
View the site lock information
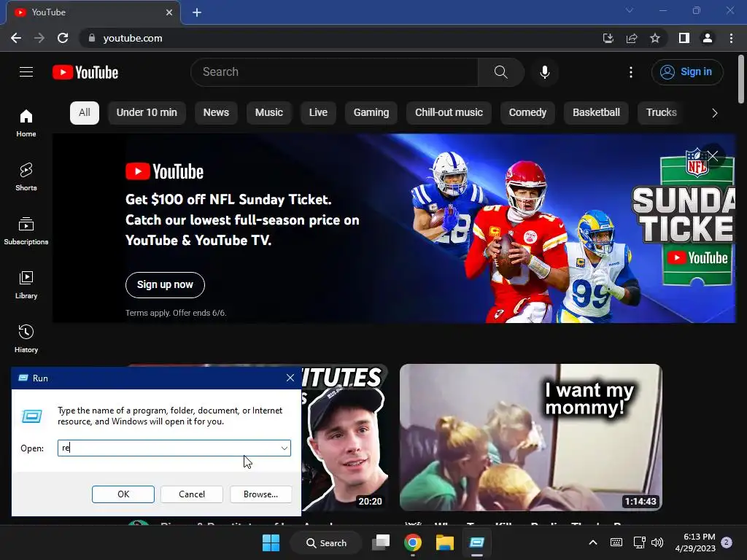tap(92, 38)
